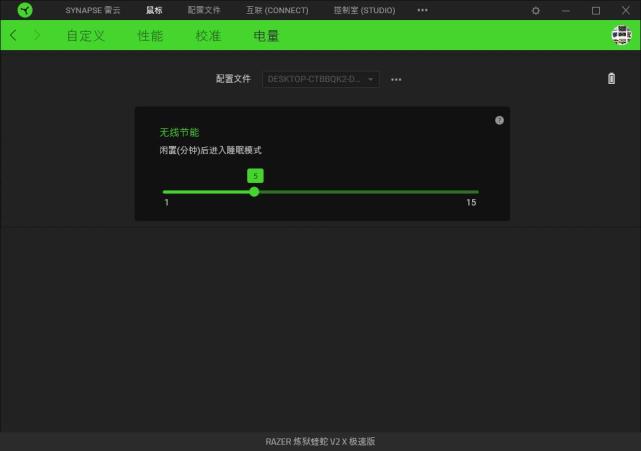Select the 电量 sub-tab
Viewport: 641px width, 451px height.
(266, 36)
